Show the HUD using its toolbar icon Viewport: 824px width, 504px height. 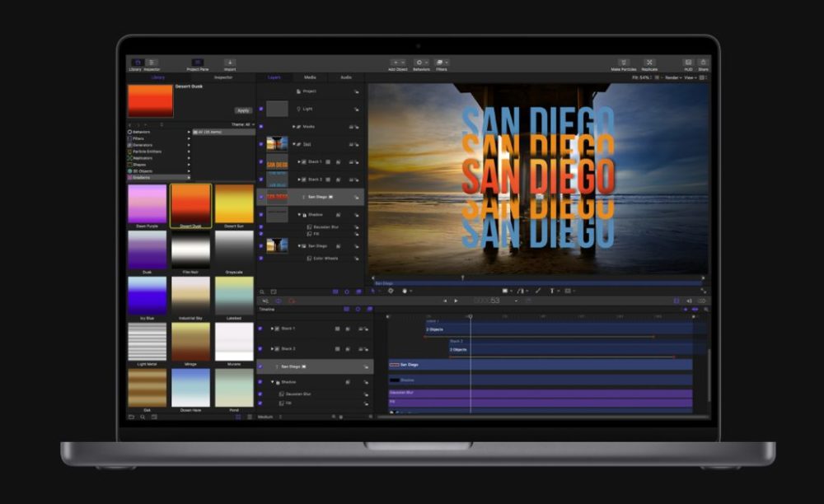tap(688, 63)
